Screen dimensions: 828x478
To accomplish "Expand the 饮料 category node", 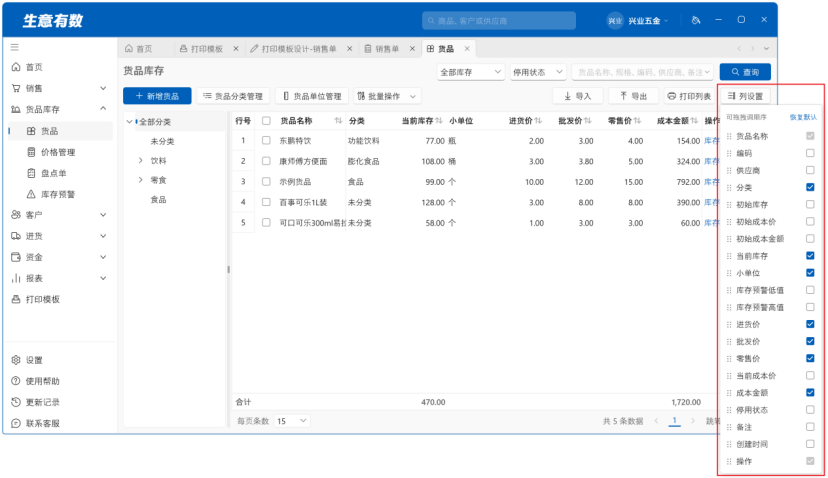I will click(x=140, y=161).
